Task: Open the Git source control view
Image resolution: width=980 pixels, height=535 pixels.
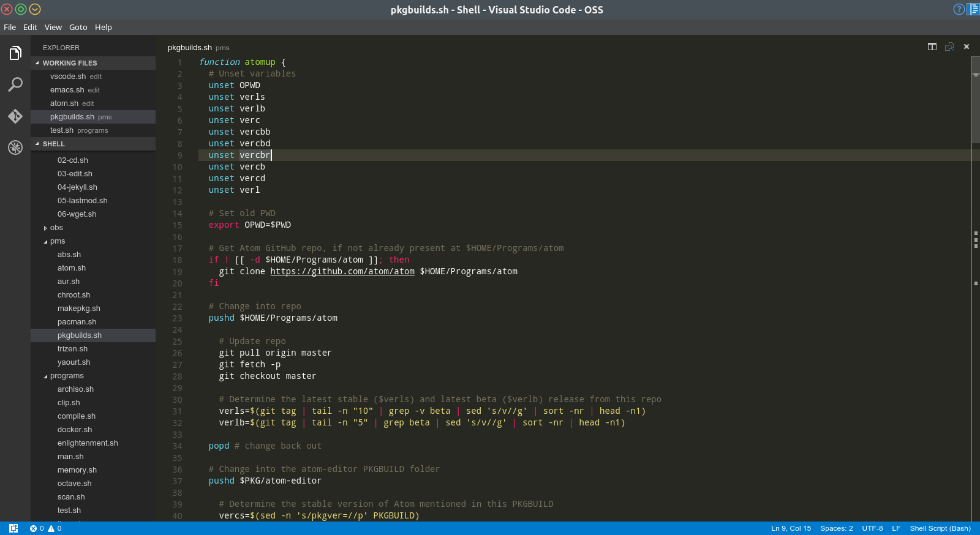Action: tap(15, 116)
